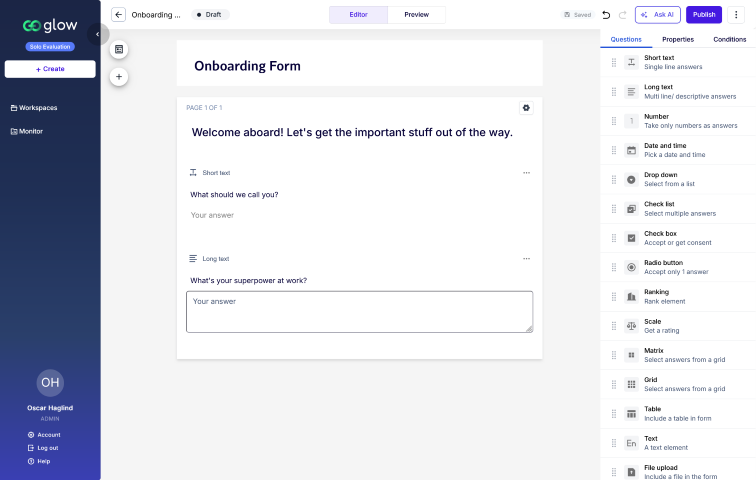Grab the drag handle beside Matrix
The image size is (756, 480).
pos(614,355)
